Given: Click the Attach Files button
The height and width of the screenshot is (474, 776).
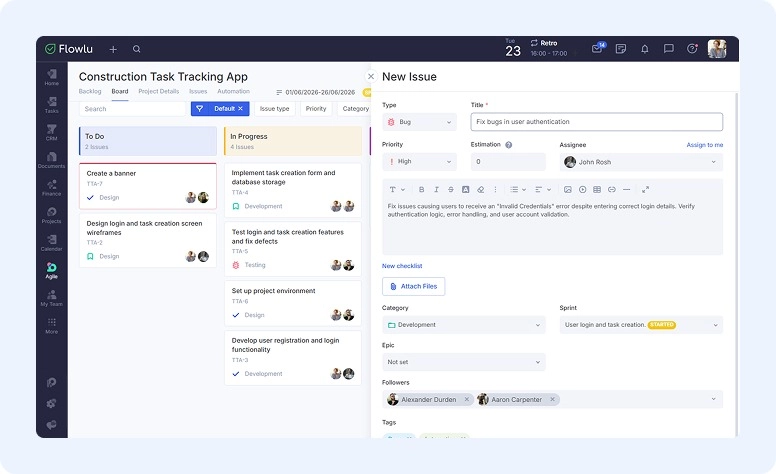Looking at the screenshot, I should tap(413, 286).
